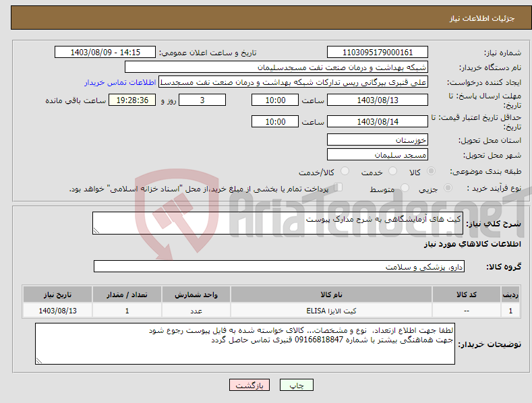Click the ردیف column header
The image size is (532, 403).
(x=510, y=294)
